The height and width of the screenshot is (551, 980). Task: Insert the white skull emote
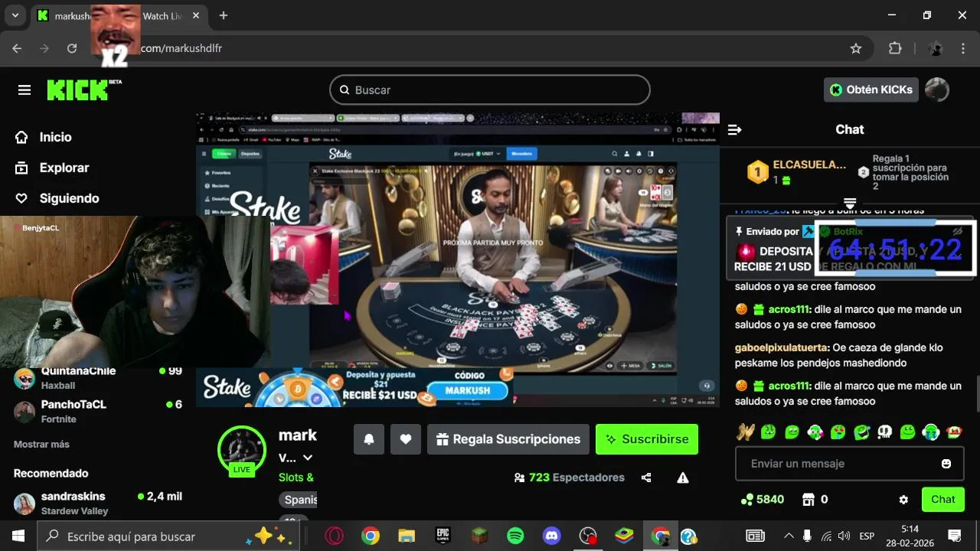[884, 432]
